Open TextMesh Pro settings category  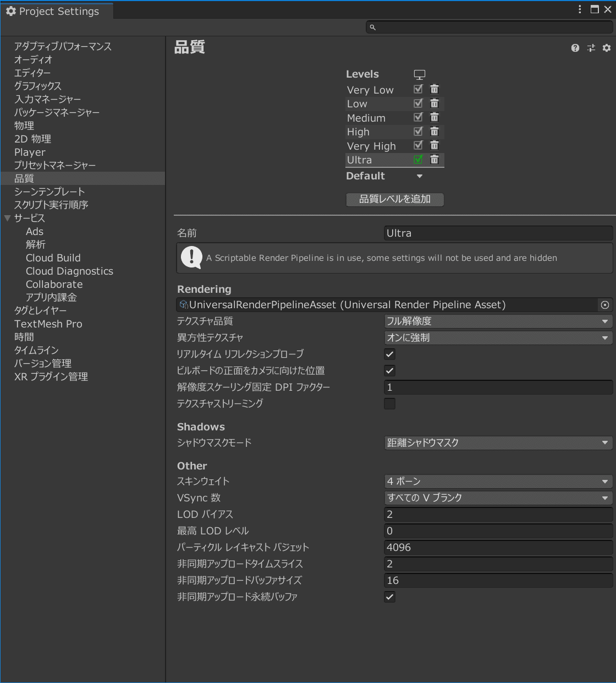(48, 324)
